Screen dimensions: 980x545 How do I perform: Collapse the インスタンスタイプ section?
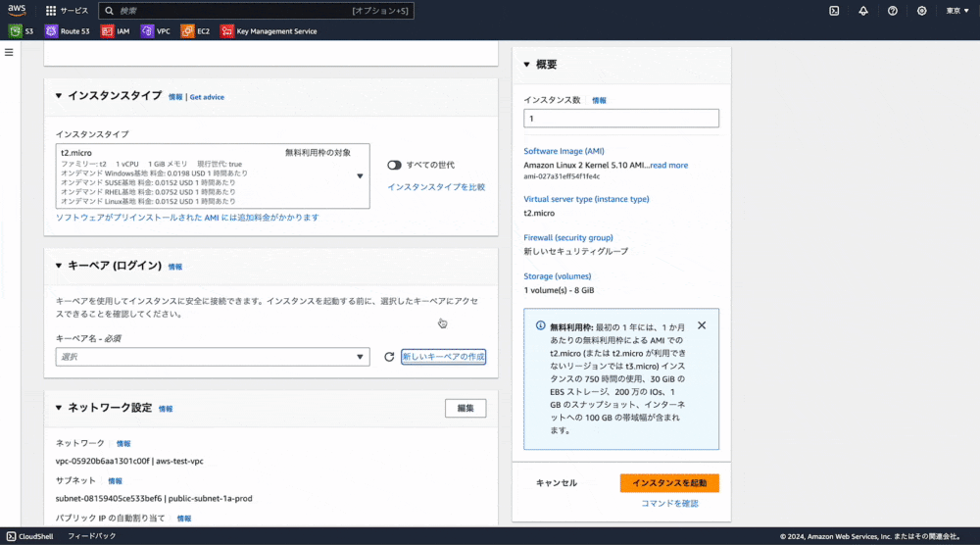click(59, 96)
